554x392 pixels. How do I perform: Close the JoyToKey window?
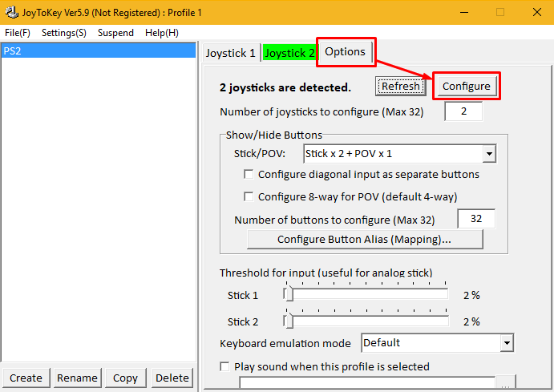(x=537, y=12)
